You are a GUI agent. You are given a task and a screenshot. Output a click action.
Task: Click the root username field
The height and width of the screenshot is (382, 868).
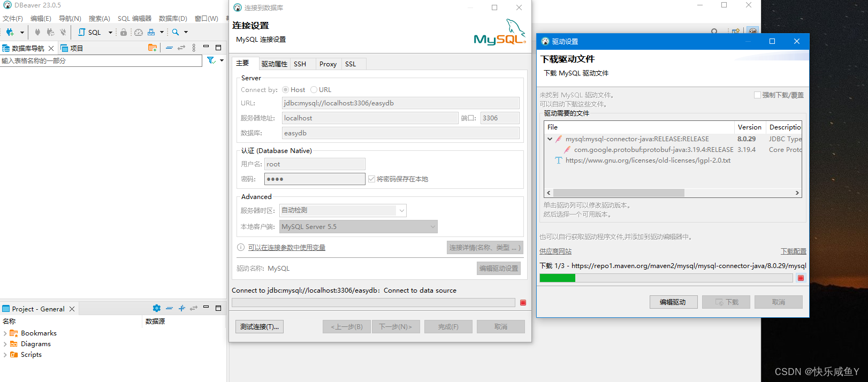[x=315, y=164]
